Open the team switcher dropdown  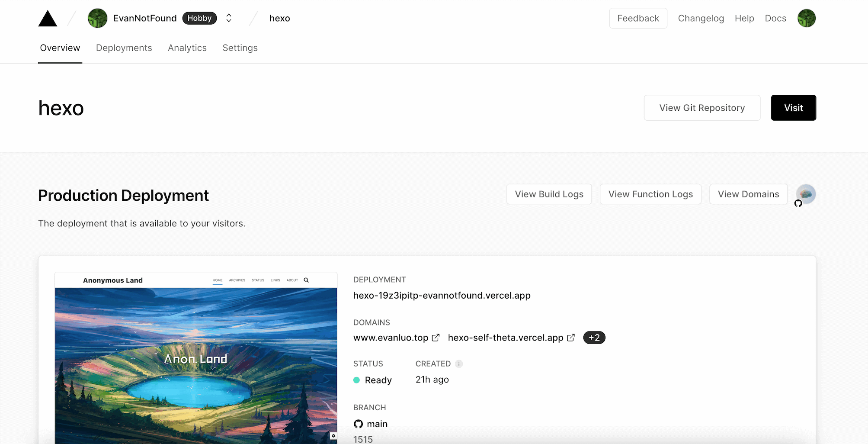[x=228, y=18]
